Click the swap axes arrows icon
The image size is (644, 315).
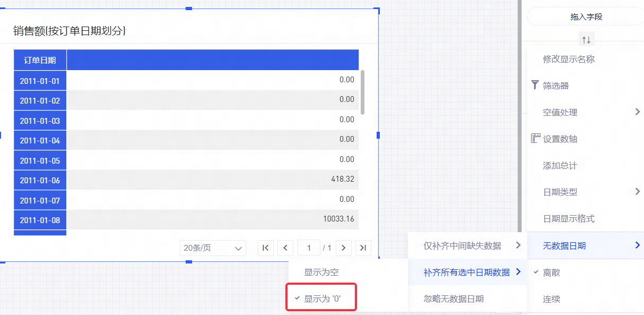pos(586,40)
